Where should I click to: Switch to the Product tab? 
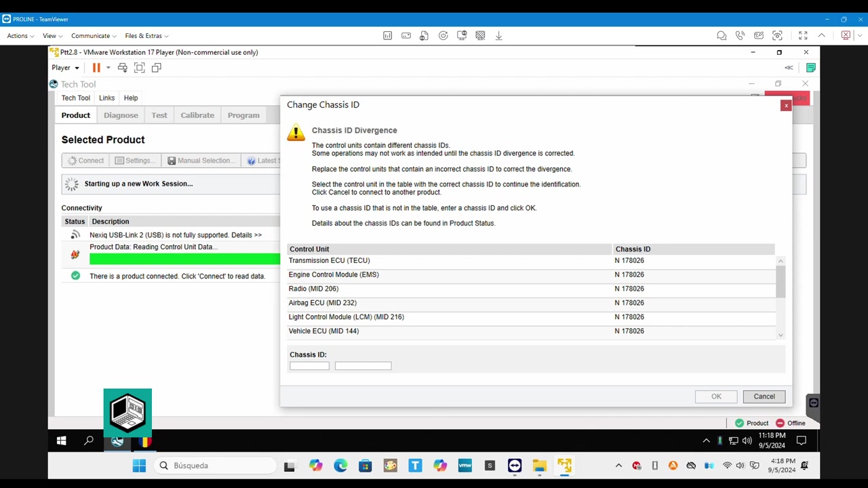(x=76, y=115)
